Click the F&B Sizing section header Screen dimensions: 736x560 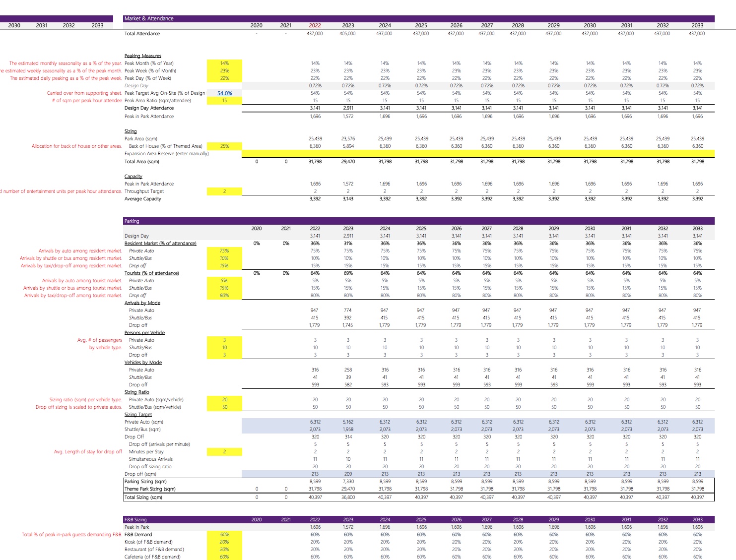pos(419,520)
